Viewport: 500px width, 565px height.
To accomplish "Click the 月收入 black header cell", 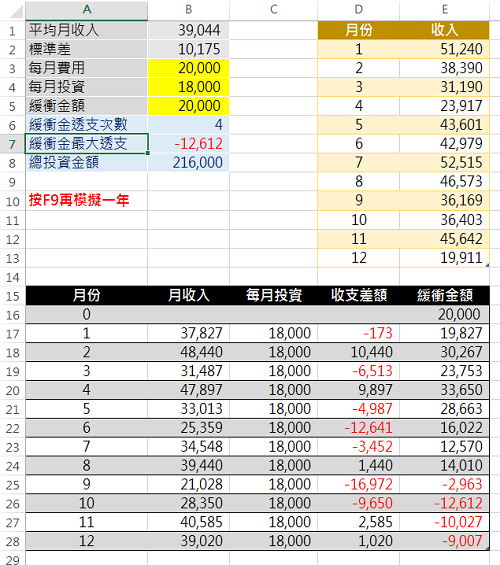I will (188, 296).
